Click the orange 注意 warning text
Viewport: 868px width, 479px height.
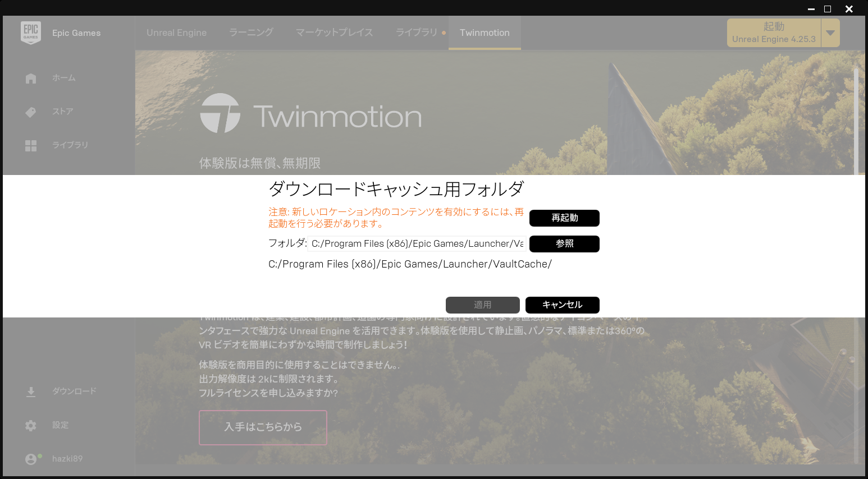coord(396,218)
